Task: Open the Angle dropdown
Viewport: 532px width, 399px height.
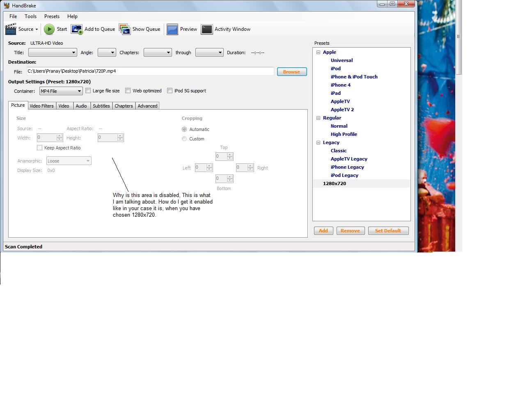Action: 107,53
